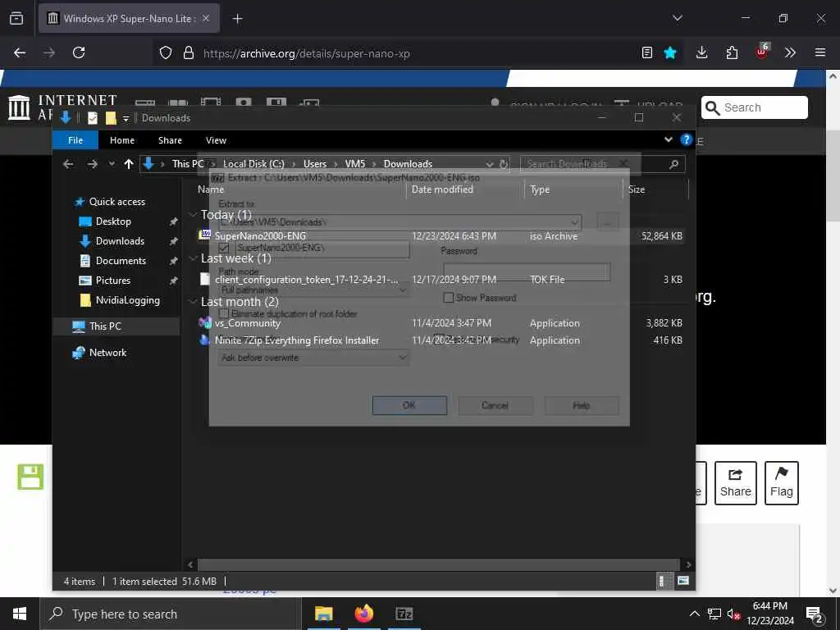Go back in File Explorer
The width and height of the screenshot is (840, 630).
click(x=68, y=164)
